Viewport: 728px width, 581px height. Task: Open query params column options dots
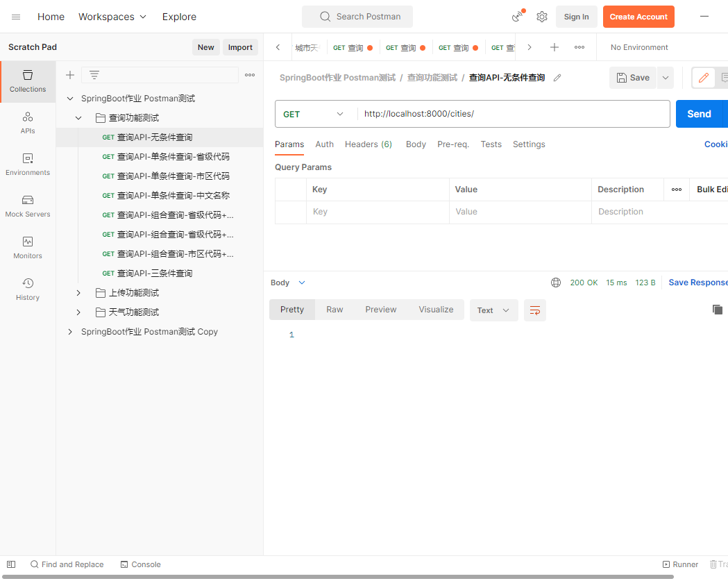pyautogui.click(x=677, y=190)
